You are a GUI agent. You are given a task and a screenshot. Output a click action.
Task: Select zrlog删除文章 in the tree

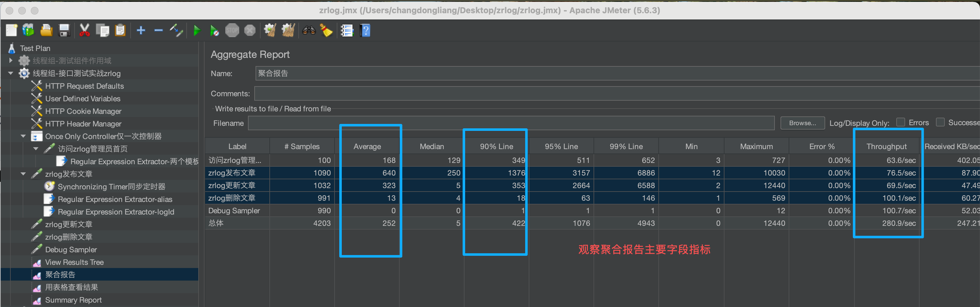coord(69,237)
